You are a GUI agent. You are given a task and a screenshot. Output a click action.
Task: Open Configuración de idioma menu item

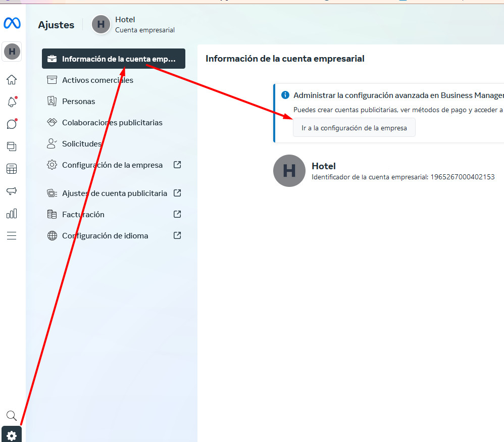pyautogui.click(x=114, y=235)
